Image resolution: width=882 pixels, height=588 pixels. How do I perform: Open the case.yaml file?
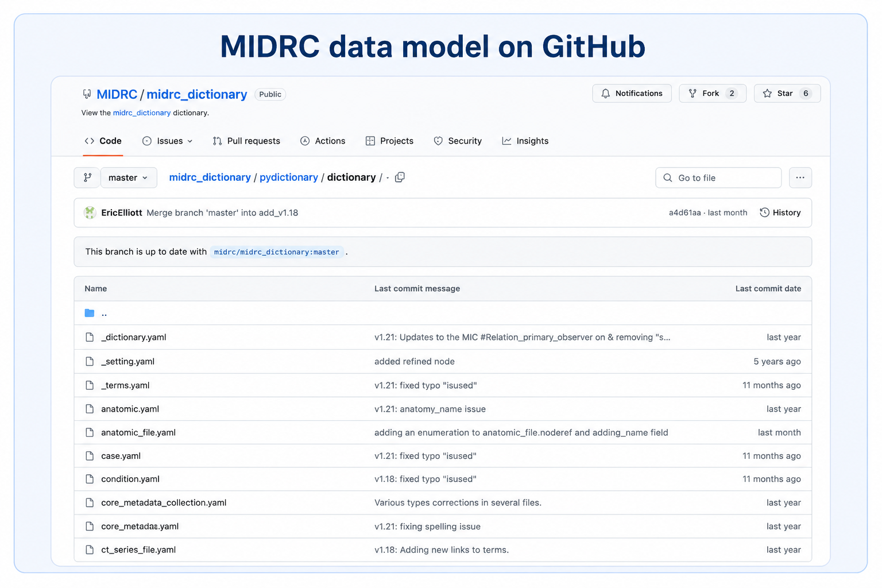point(121,456)
